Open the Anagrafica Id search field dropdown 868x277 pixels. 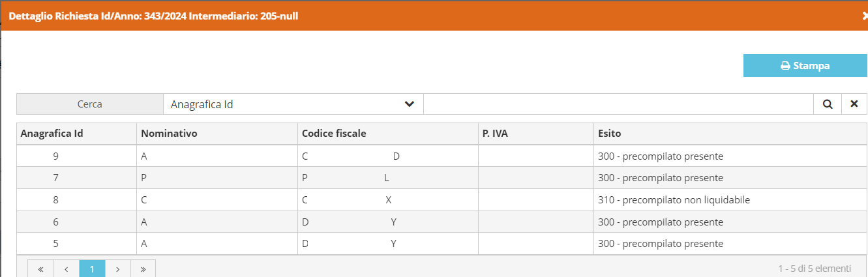[x=293, y=104]
